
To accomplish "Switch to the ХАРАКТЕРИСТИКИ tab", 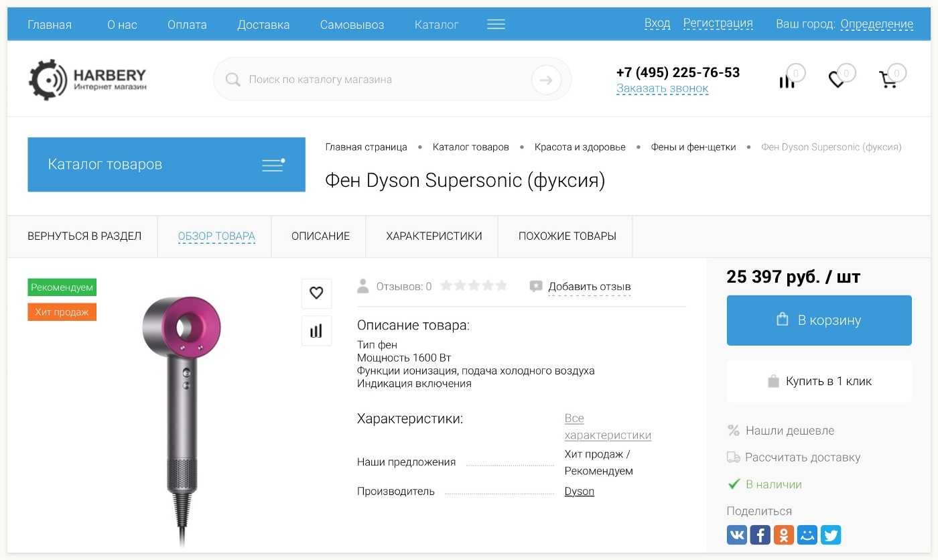I will tap(434, 236).
